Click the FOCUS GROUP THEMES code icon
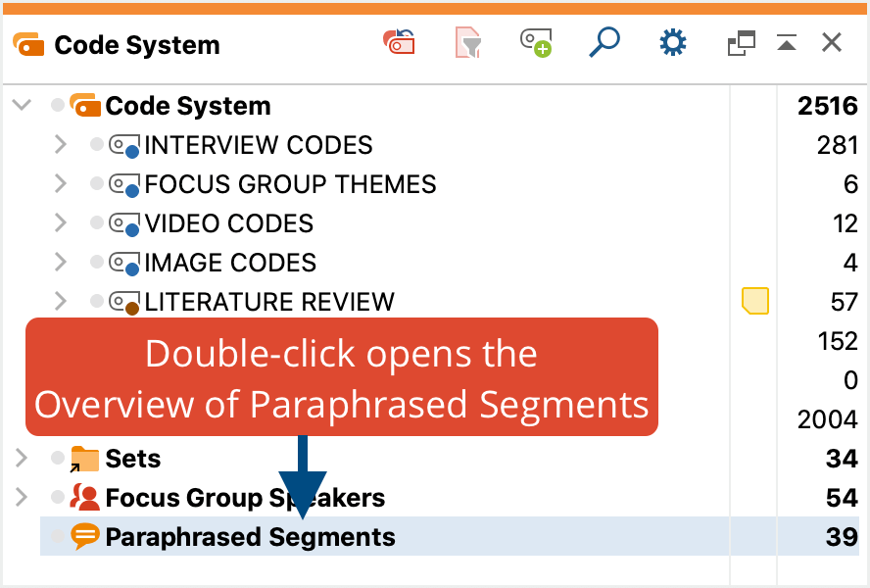The image size is (870, 588). [x=124, y=185]
